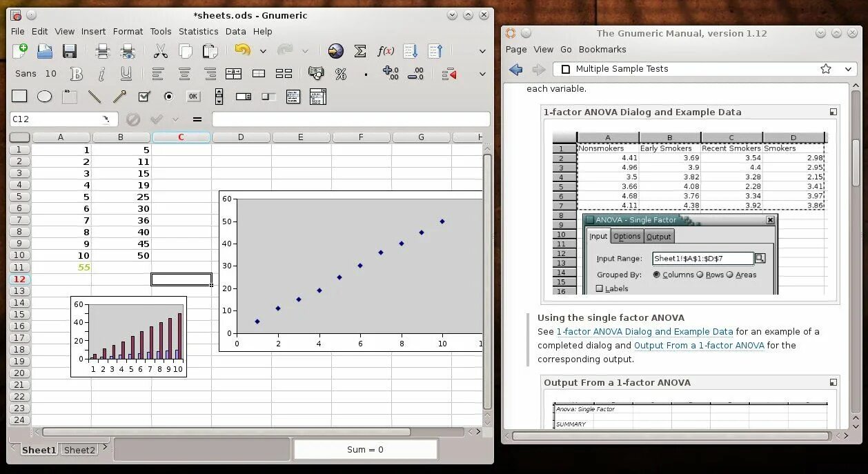Expand the standard toolbar overflow chevron
Viewport: 868px width, 474px height.
482,51
